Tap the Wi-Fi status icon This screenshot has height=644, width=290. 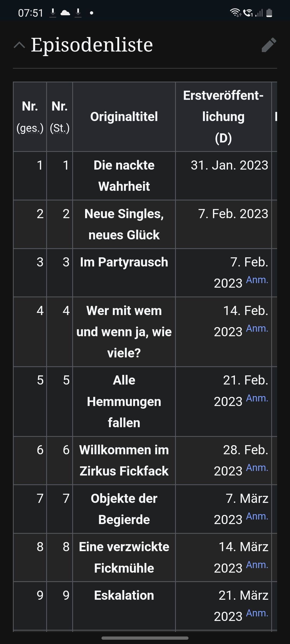[235, 13]
